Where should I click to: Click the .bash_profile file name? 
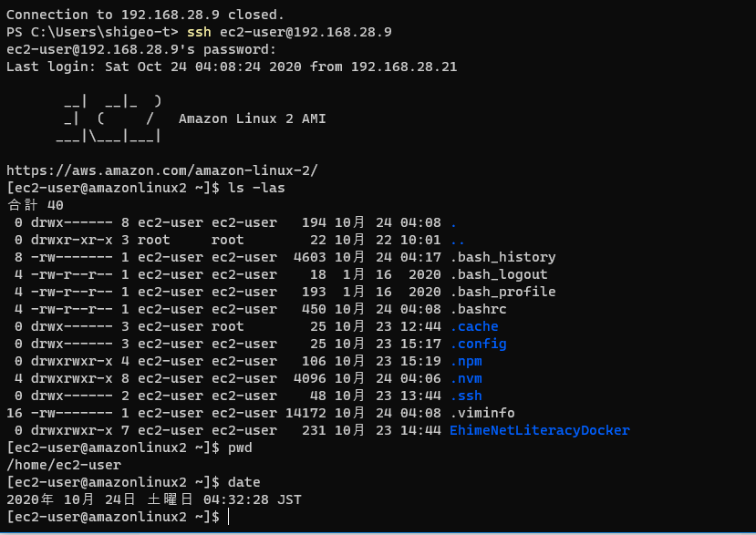click(502, 292)
